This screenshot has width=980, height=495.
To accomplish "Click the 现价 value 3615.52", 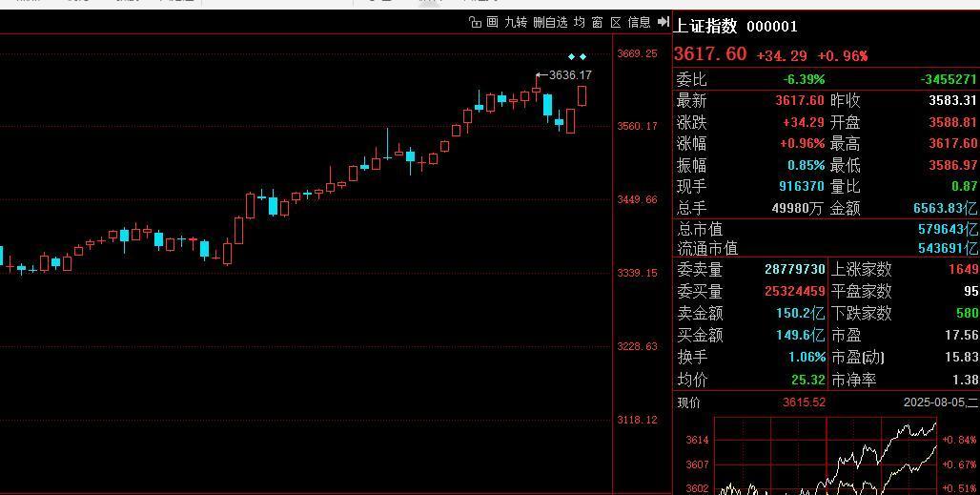I will [x=804, y=402].
